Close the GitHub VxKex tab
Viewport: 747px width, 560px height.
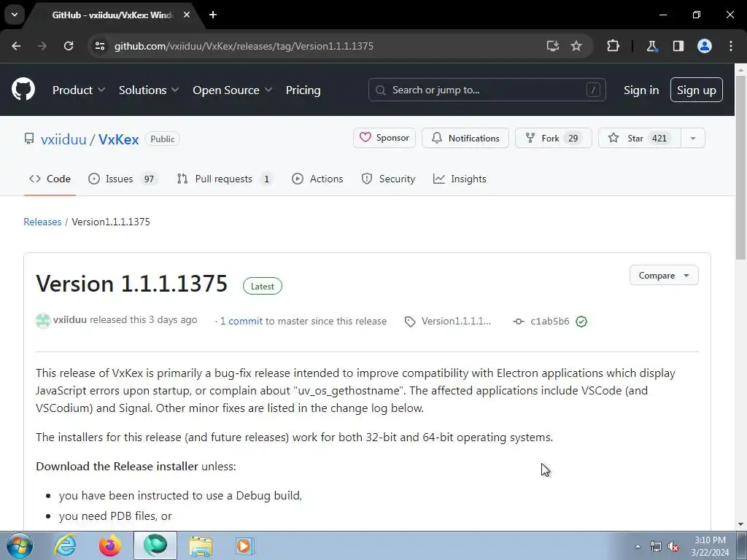pos(187,15)
